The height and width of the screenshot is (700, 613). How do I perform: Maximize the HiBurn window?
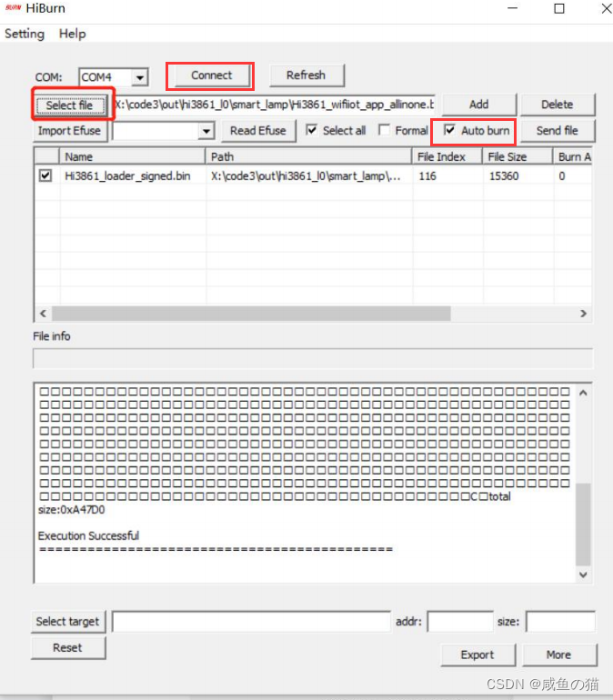point(559,8)
